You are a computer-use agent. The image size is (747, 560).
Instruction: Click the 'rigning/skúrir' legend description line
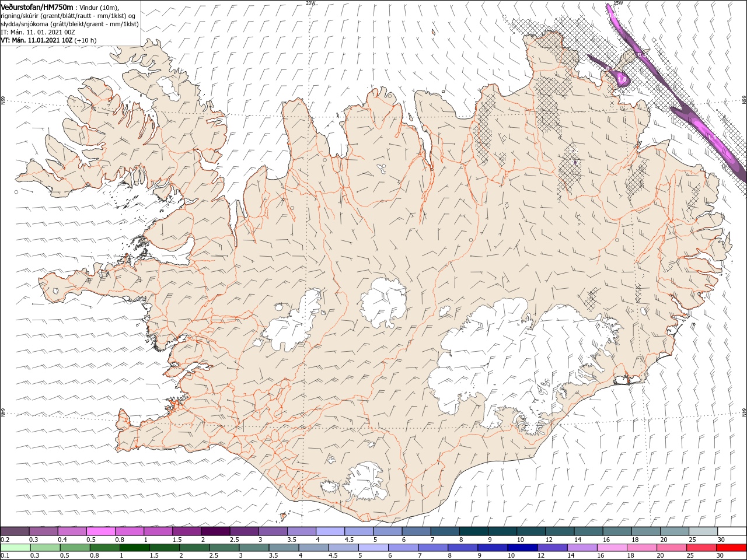68,15
